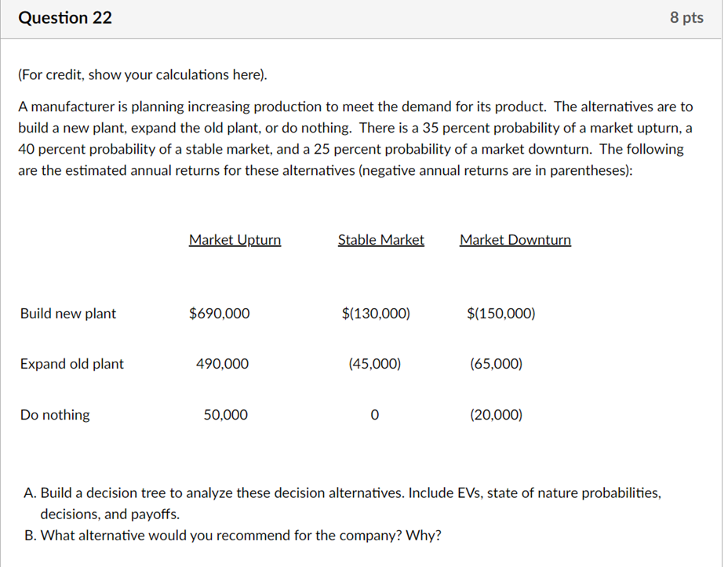This screenshot has height=567, width=728.
Task: Click the Market Downturn column header
Action: click(515, 240)
